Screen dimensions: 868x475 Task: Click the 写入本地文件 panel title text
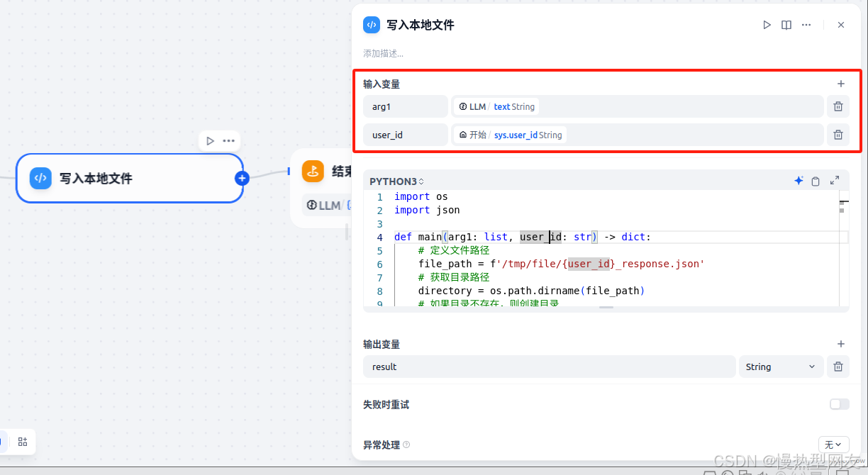(x=421, y=25)
